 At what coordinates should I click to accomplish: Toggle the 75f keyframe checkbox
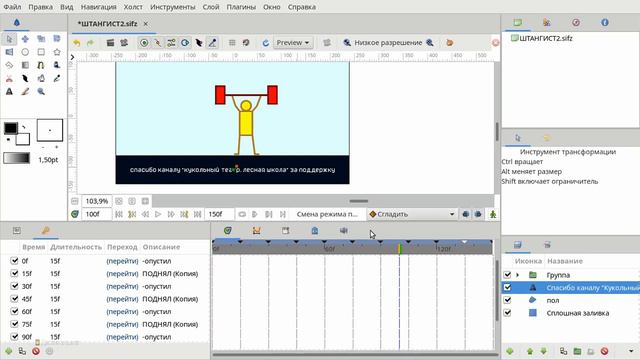point(14,324)
